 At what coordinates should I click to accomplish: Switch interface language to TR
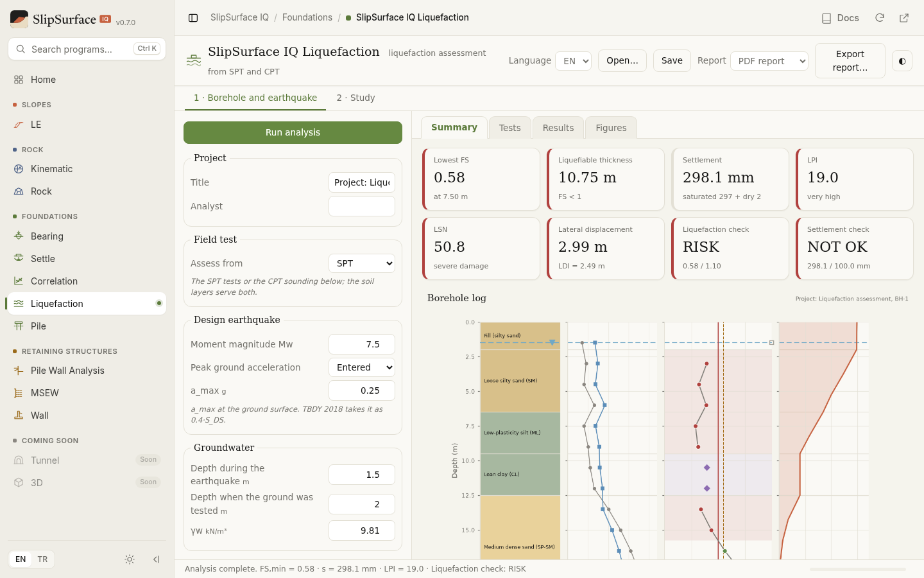[x=42, y=559]
